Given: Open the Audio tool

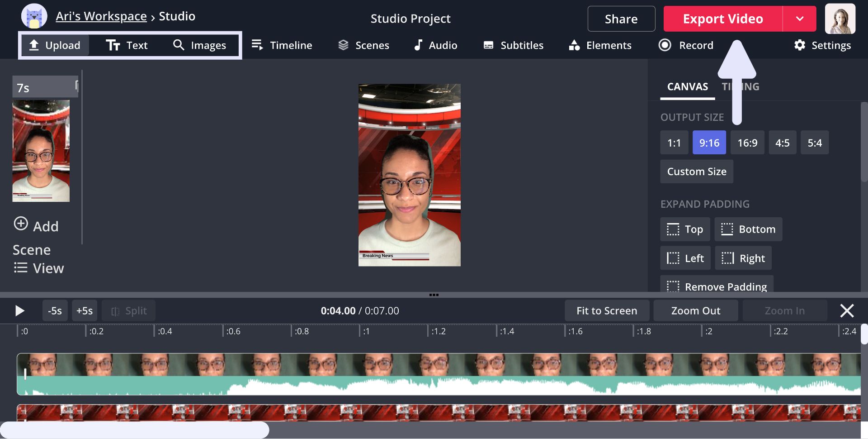Looking at the screenshot, I should [435, 45].
